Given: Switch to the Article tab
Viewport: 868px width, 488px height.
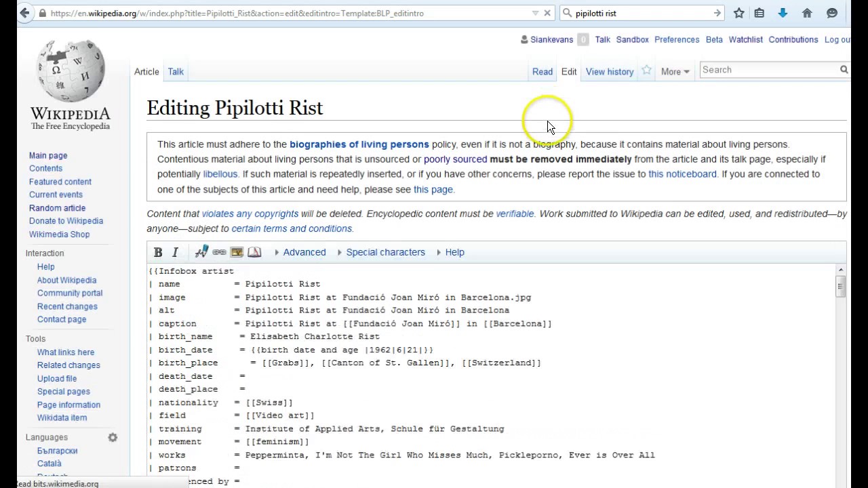Looking at the screenshot, I should click(146, 71).
